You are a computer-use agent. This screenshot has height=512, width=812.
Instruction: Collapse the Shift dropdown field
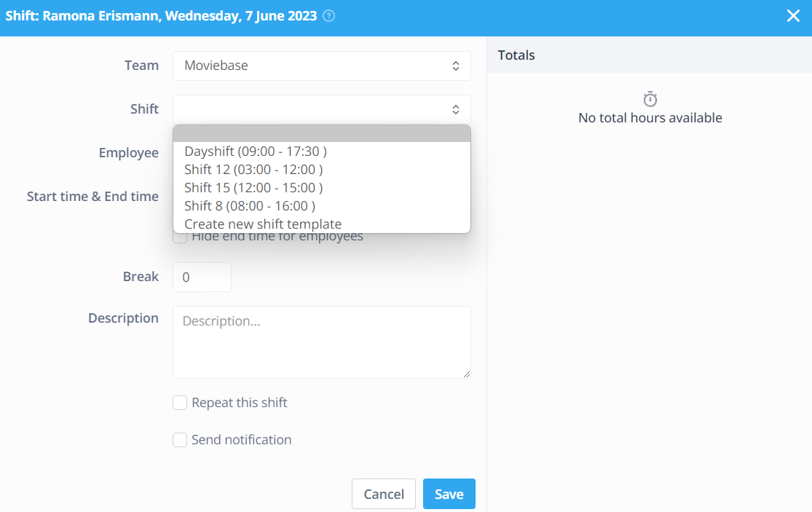(x=321, y=109)
